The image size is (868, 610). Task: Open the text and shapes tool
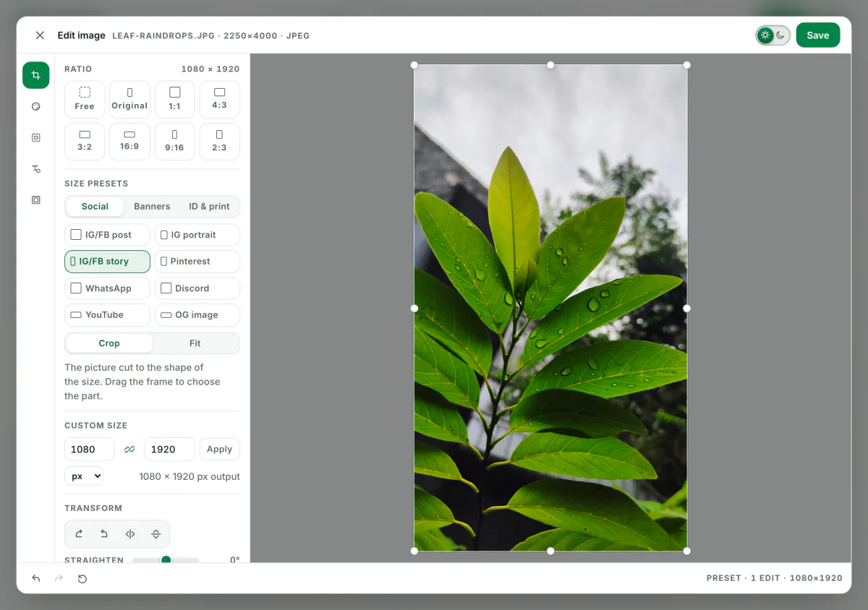pos(35,168)
